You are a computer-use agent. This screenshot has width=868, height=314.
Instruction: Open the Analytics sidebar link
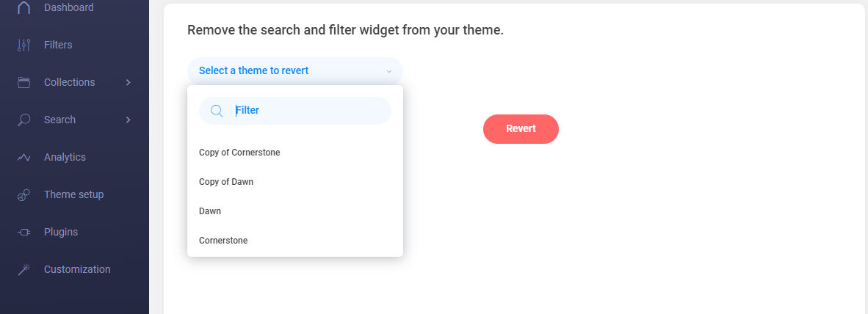coord(65,158)
